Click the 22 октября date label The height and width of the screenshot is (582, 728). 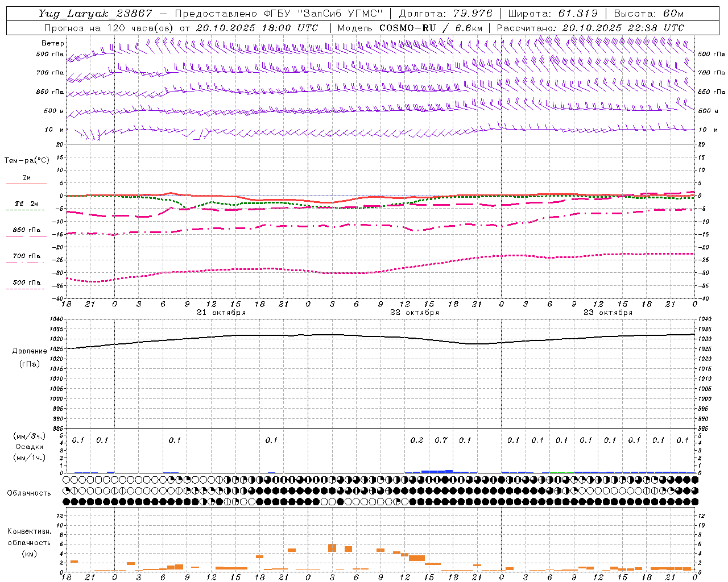tap(415, 313)
